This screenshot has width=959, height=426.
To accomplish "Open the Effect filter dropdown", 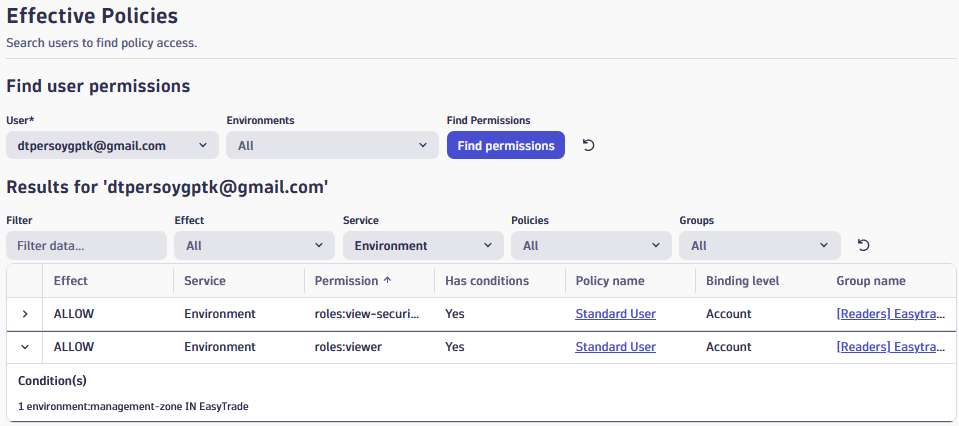I will click(254, 245).
